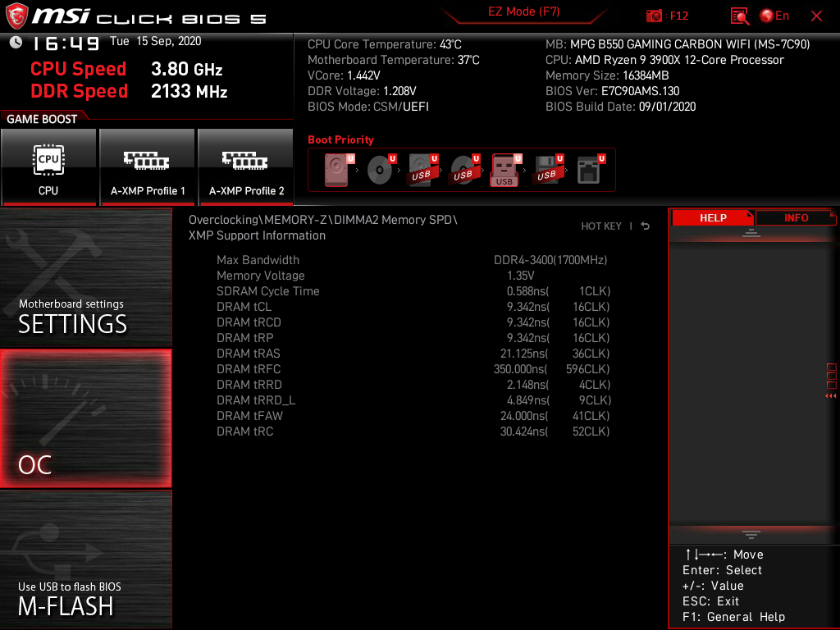Switch to EZ Mode (F7)
This screenshot has width=840, height=630.
coord(523,11)
